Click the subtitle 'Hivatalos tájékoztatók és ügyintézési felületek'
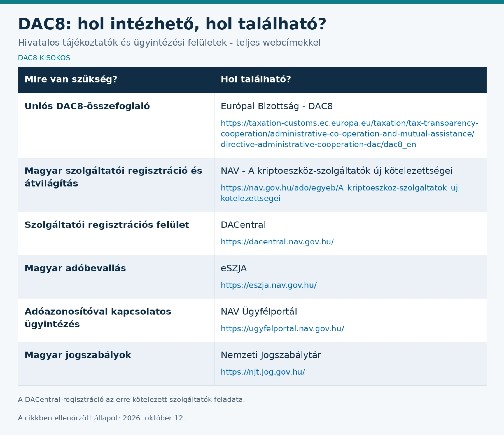Screen dimensions: 504x435 pyautogui.click(x=122, y=43)
